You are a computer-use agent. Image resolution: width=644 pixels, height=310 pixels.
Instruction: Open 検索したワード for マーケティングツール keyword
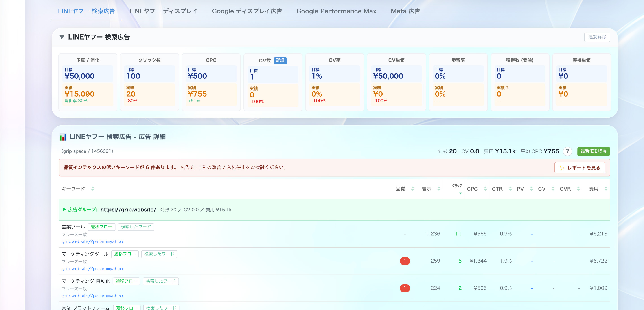[159, 254]
